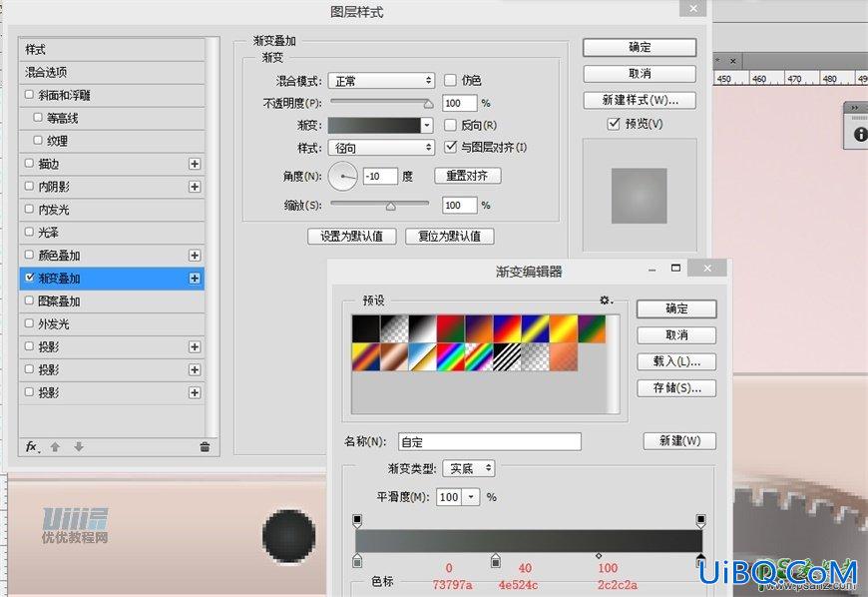The width and height of the screenshot is (868, 597).
Task: Enable the 纹理 checkbox
Action: click(x=38, y=140)
